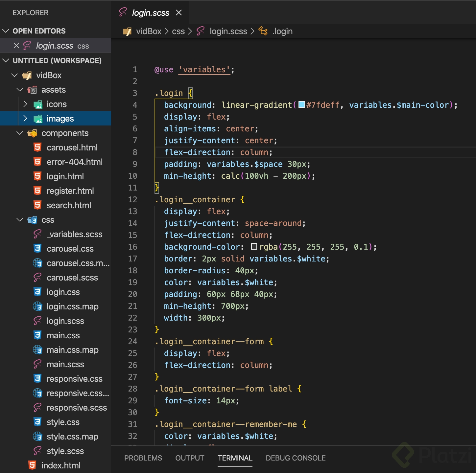This screenshot has width=476, height=473.
Task: Click HTML5 icon next to register.html
Action: (38, 191)
